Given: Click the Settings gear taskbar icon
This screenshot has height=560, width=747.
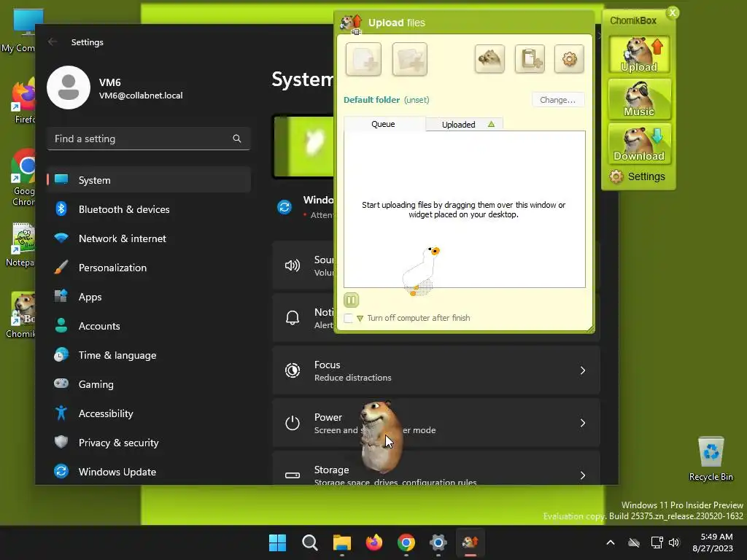Looking at the screenshot, I should 438,542.
